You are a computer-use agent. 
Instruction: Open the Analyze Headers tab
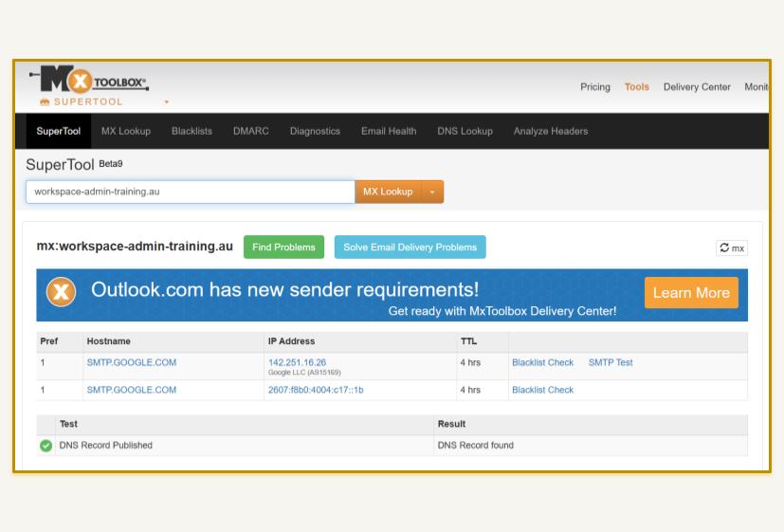pos(551,131)
